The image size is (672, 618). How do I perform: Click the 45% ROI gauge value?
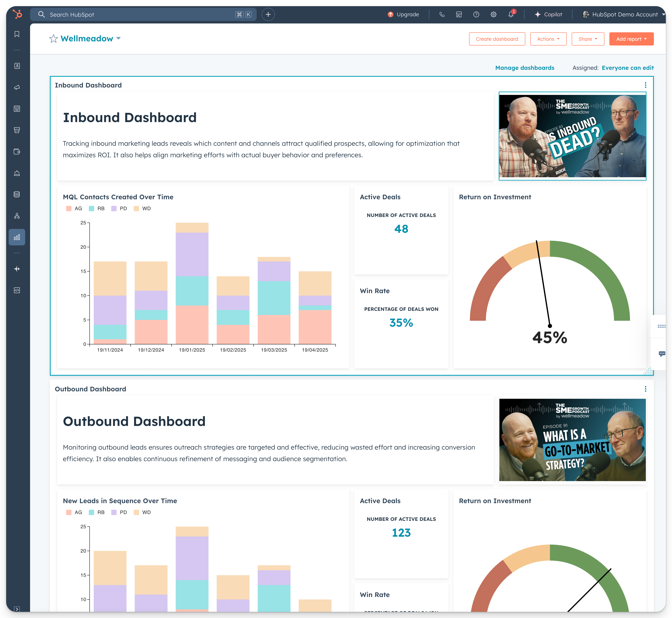(x=549, y=337)
